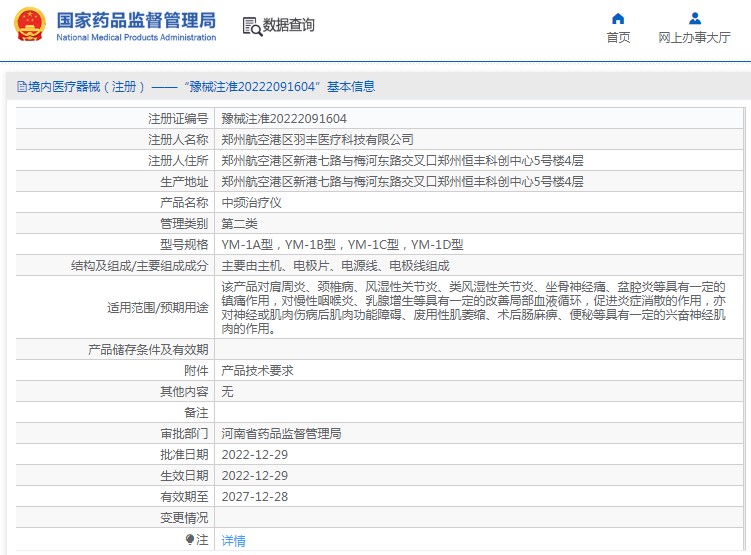Image resolution: width=751 pixels, height=555 pixels.
Task: Click the approval department 河南省药品监督管理局
Action: coord(281,434)
